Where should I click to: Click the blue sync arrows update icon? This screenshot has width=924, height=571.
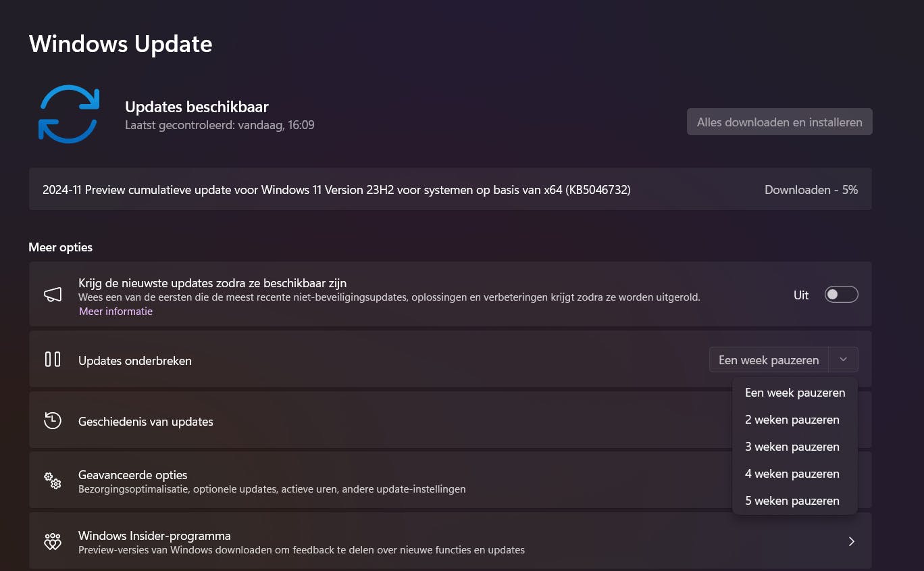[69, 114]
